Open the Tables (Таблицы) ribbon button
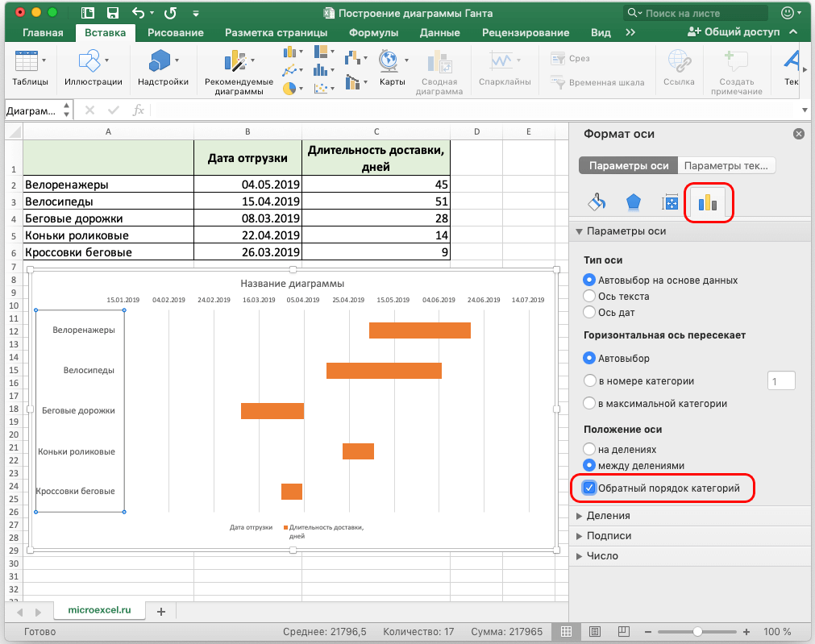The width and height of the screenshot is (815, 644). [30, 68]
